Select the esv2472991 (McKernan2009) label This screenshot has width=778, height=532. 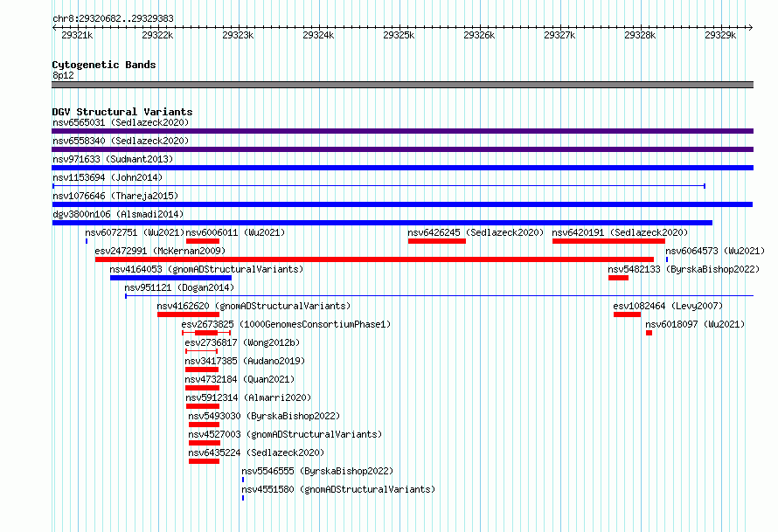click(x=160, y=251)
